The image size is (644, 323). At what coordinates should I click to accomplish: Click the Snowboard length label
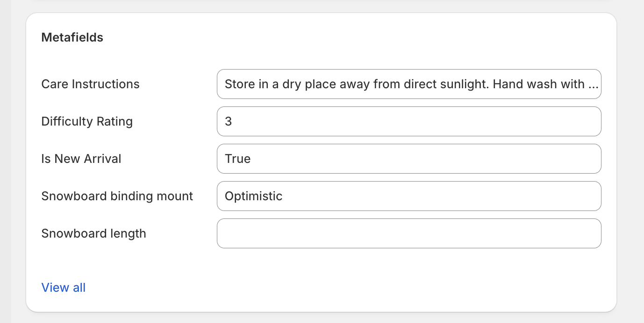click(93, 233)
